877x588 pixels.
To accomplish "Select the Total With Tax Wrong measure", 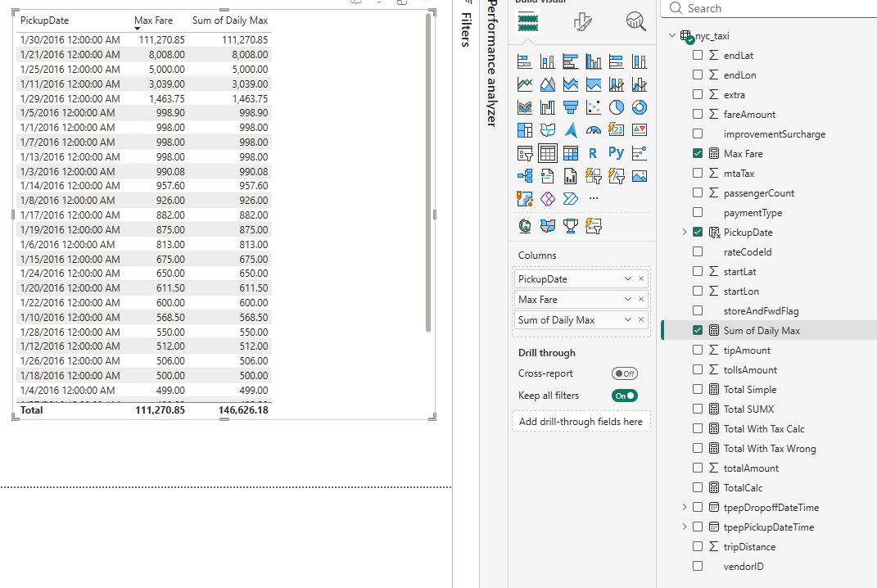I will (770, 449).
